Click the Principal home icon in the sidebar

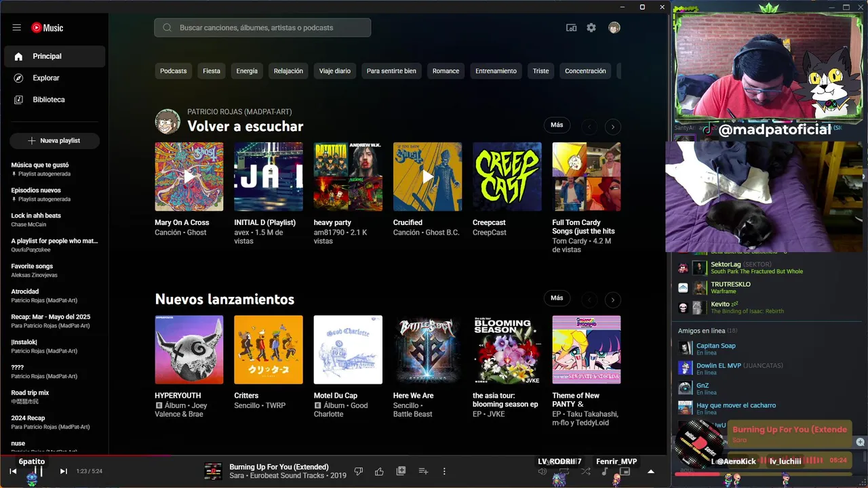18,56
